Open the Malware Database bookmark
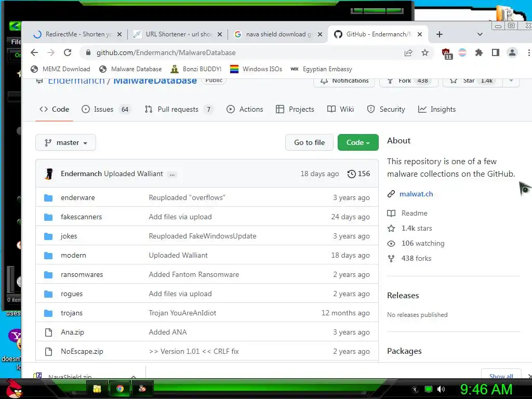This screenshot has height=399, width=532. coord(130,69)
